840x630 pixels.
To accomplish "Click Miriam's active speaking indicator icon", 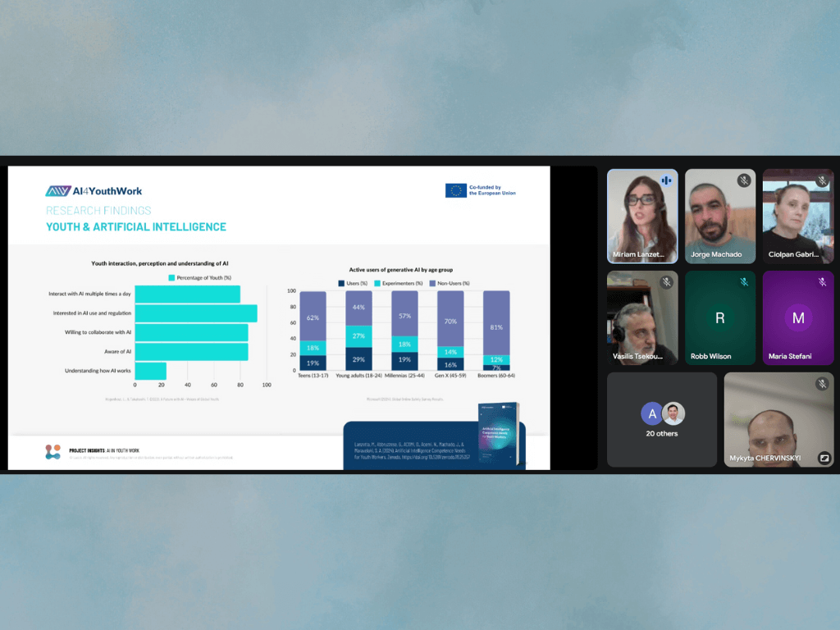I will (x=666, y=180).
